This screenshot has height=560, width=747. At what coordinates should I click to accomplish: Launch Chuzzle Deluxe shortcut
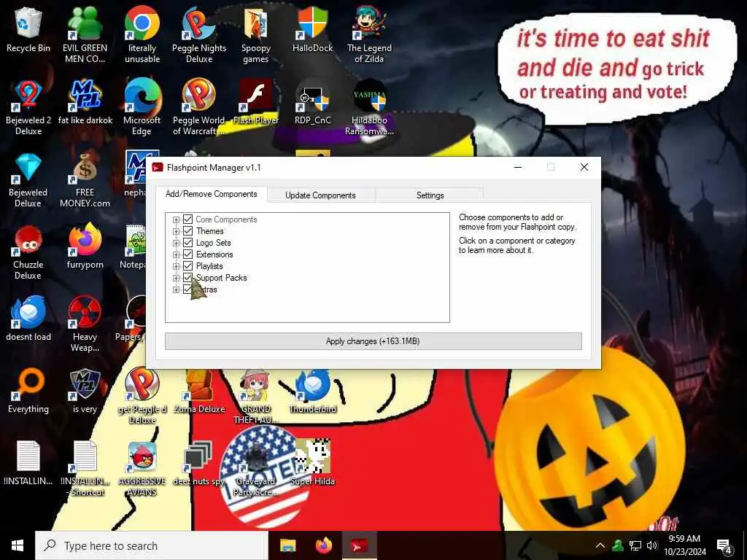[28, 252]
